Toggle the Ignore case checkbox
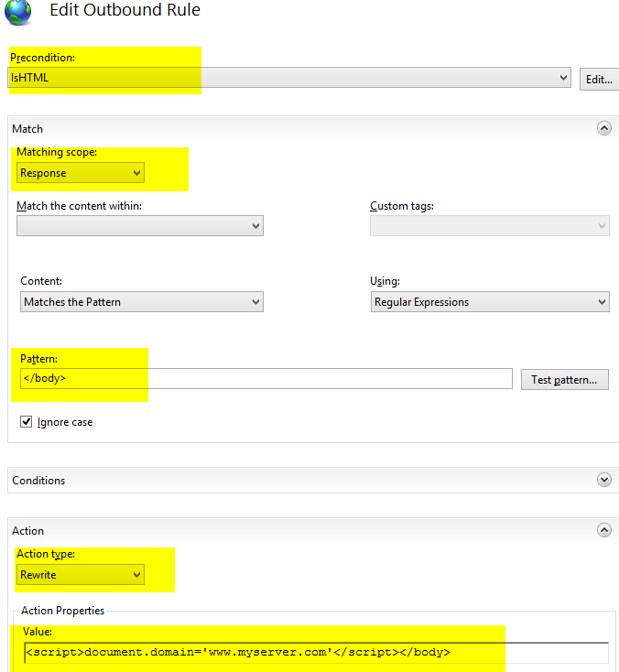The width and height of the screenshot is (619, 672). coord(27,422)
